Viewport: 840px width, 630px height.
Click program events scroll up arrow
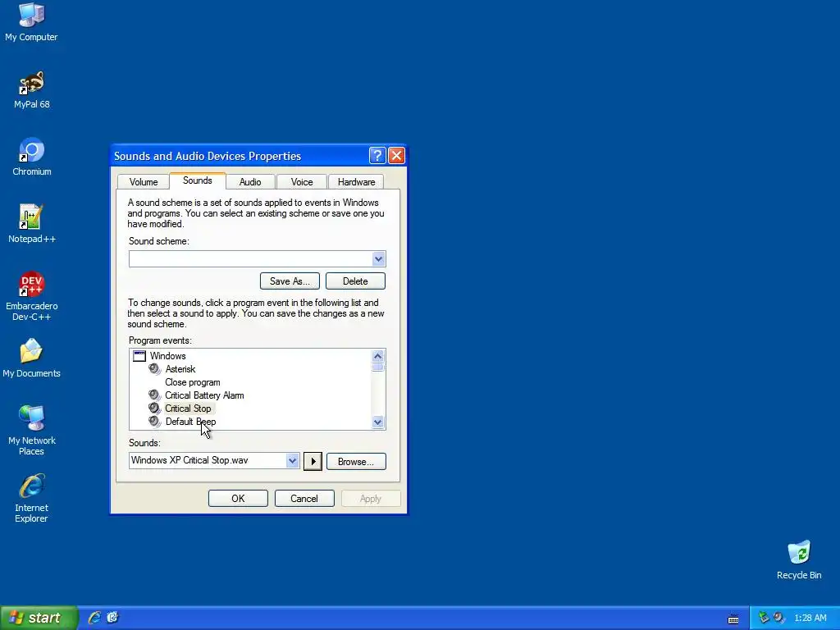pos(377,356)
